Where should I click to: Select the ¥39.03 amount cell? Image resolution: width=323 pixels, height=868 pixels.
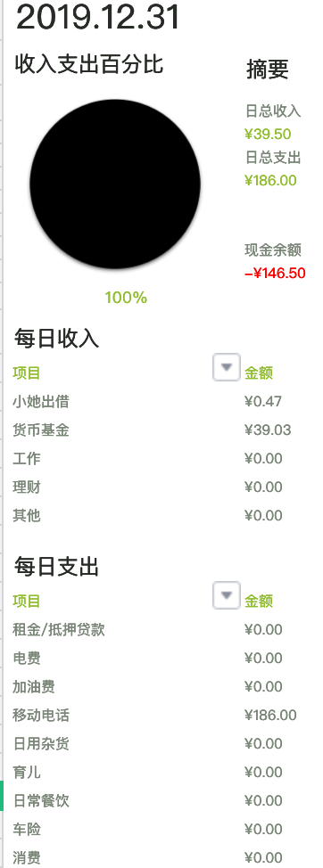[268, 430]
